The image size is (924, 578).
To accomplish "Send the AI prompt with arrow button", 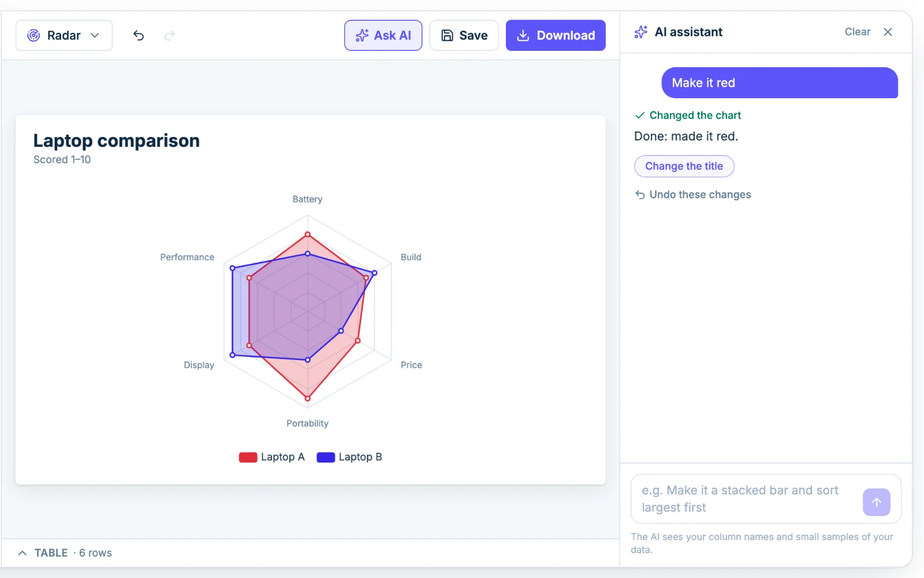I will [877, 502].
